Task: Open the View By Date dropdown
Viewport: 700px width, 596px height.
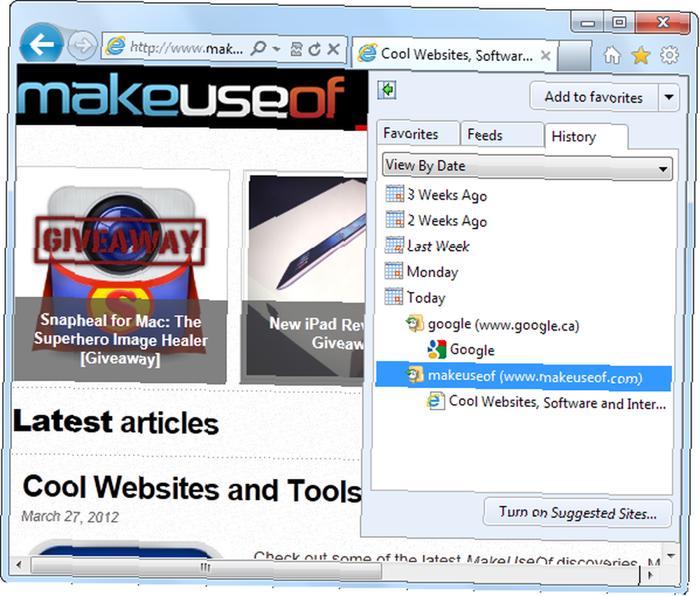Action: 527,167
